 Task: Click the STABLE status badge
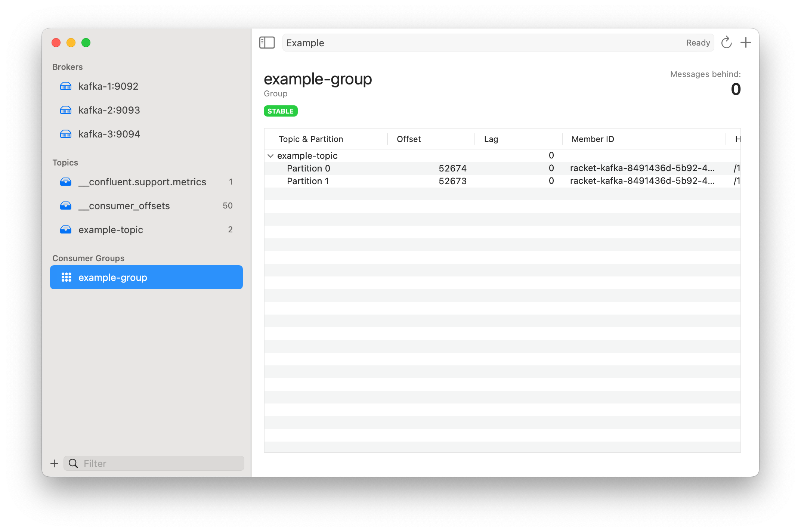(x=281, y=111)
